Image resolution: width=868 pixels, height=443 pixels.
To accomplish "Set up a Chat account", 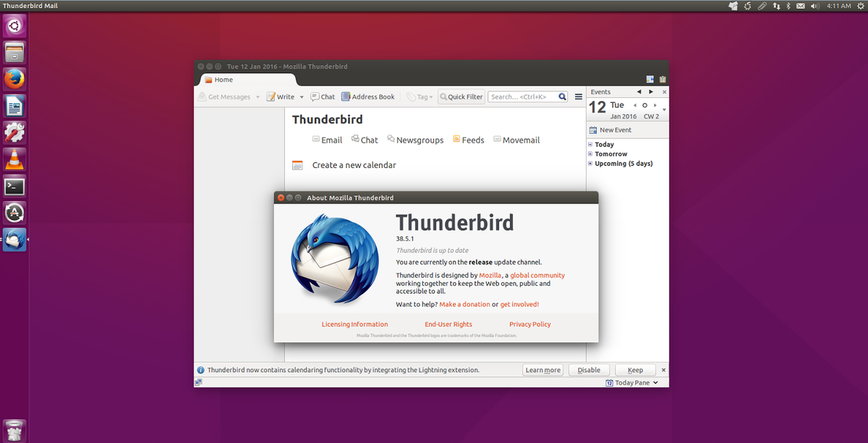I will pyautogui.click(x=365, y=140).
